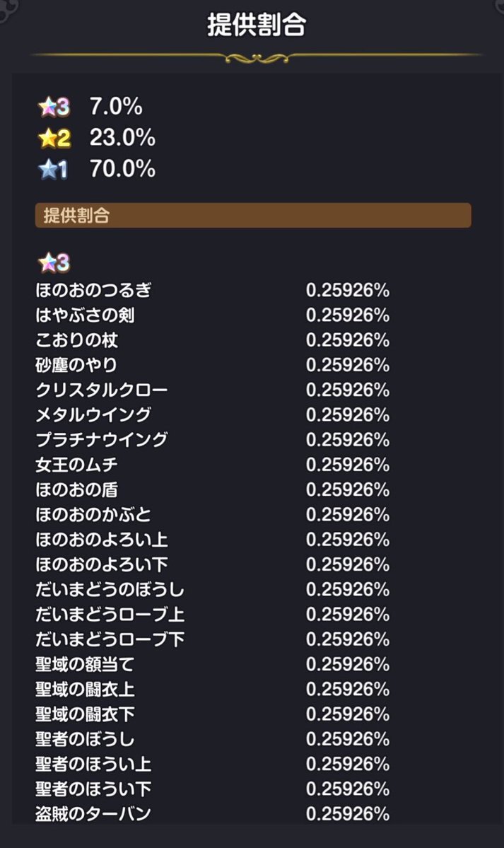Tap the こおりの杖 entry
The height and width of the screenshot is (848, 504).
coord(77,340)
